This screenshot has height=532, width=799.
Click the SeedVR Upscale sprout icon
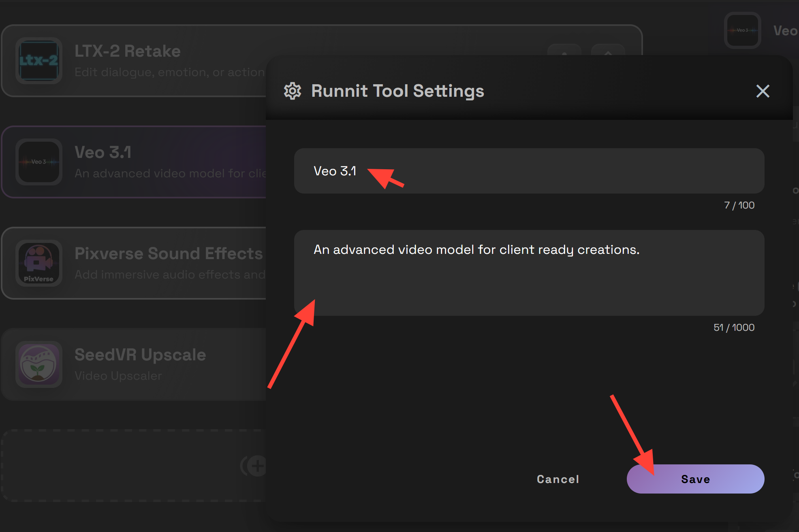tap(39, 364)
